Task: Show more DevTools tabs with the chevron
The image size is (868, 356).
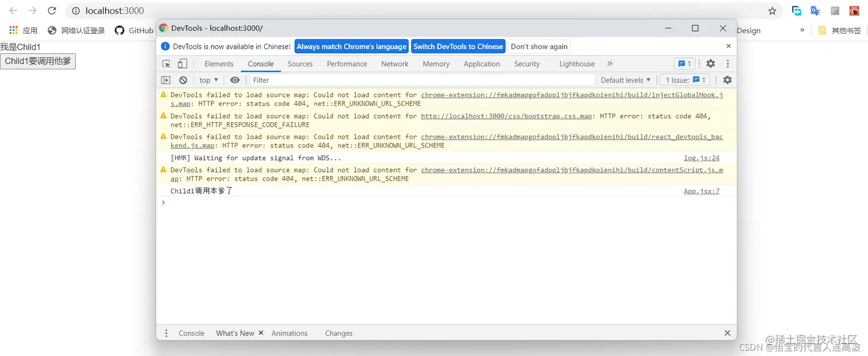Action: coord(610,64)
